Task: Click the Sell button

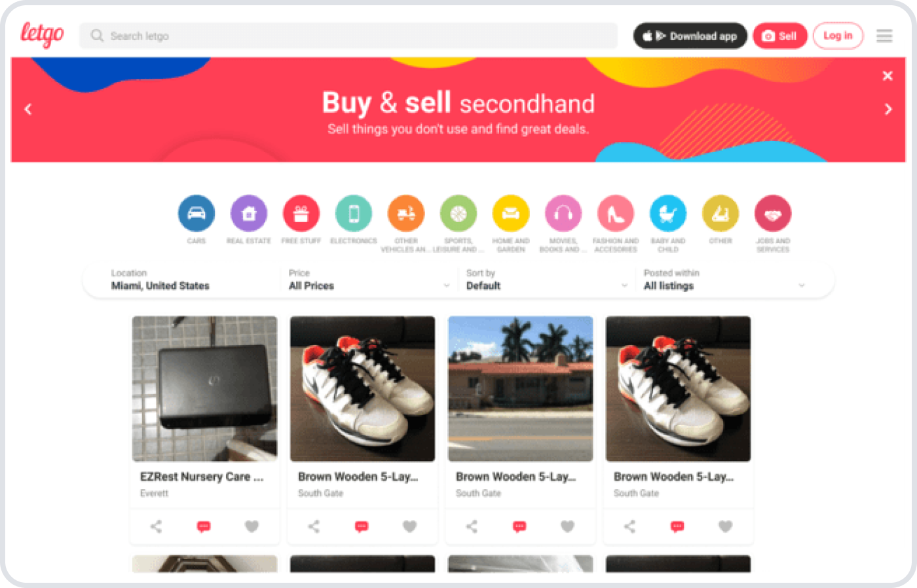Action: click(x=779, y=36)
